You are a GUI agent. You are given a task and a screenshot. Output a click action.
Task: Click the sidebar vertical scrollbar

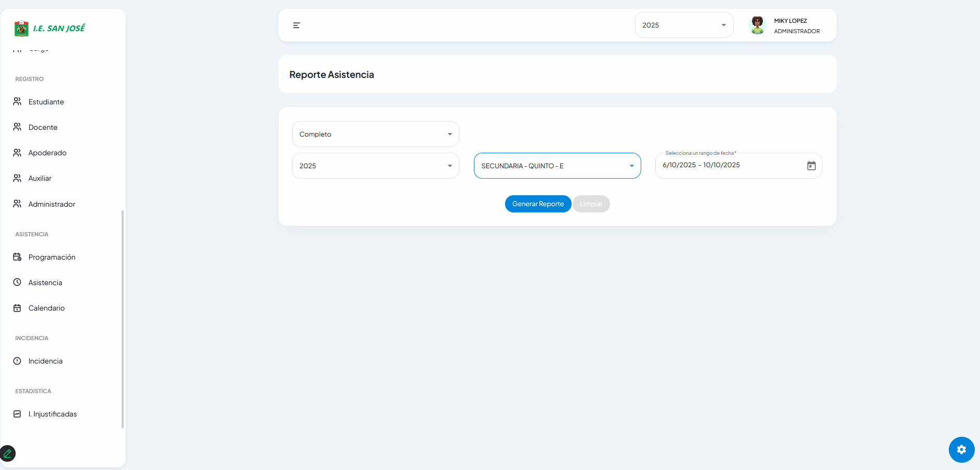pyautogui.click(x=123, y=319)
